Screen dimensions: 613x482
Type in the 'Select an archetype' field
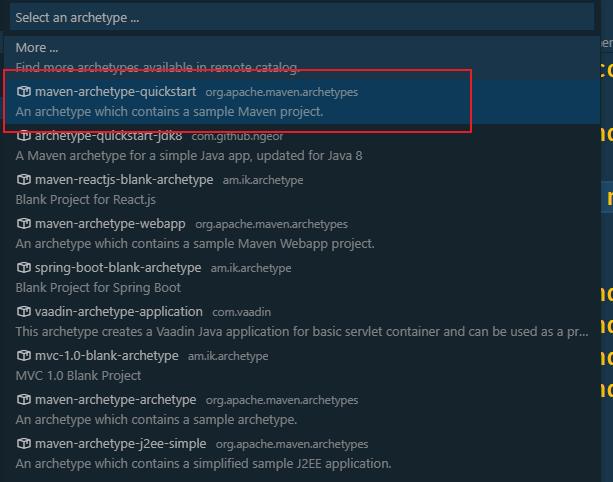tap(300, 18)
